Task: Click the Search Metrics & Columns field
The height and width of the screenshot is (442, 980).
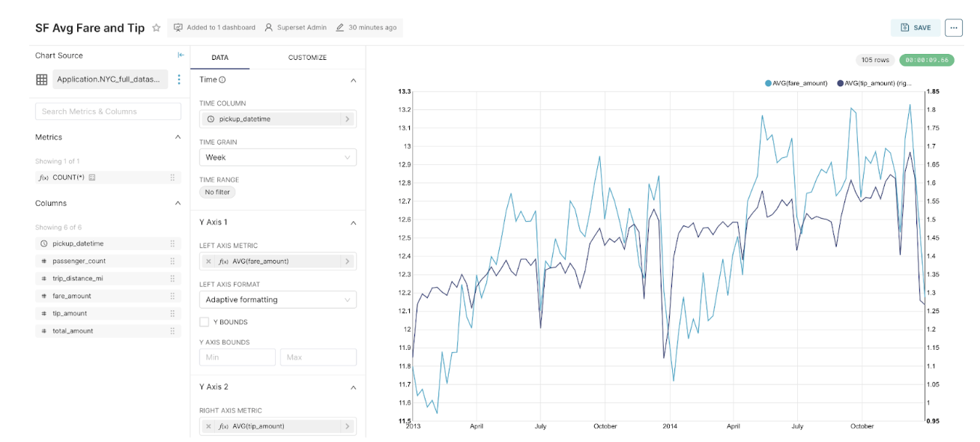Action: pyautogui.click(x=107, y=111)
